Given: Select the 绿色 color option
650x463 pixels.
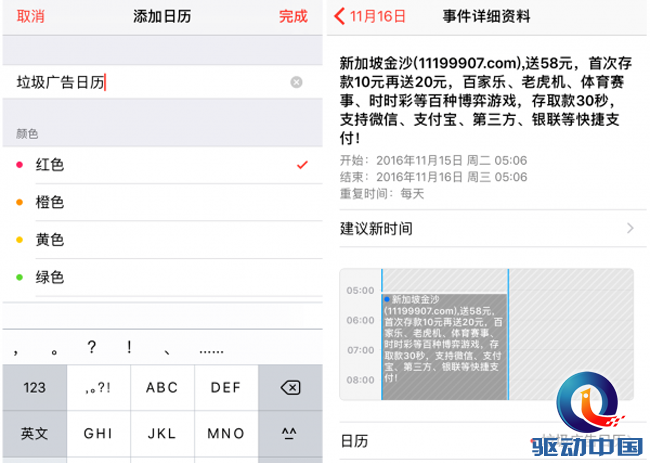Looking at the screenshot, I should click(162, 277).
